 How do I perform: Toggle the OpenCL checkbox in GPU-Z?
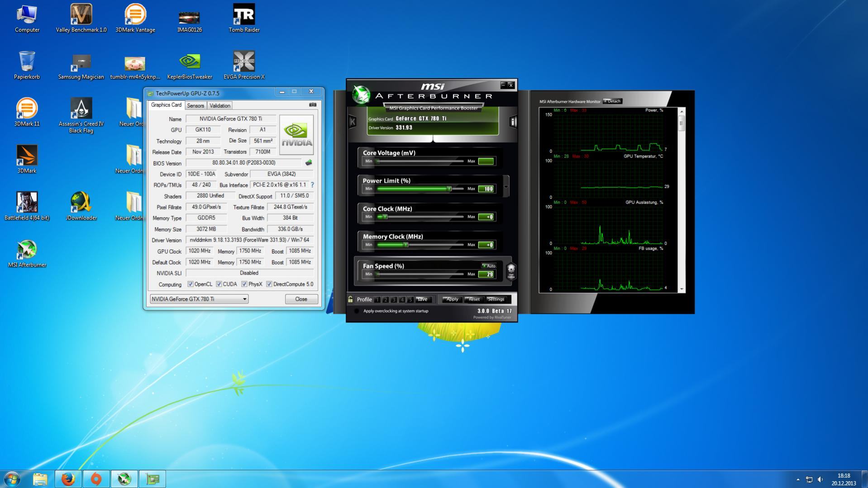[191, 284]
